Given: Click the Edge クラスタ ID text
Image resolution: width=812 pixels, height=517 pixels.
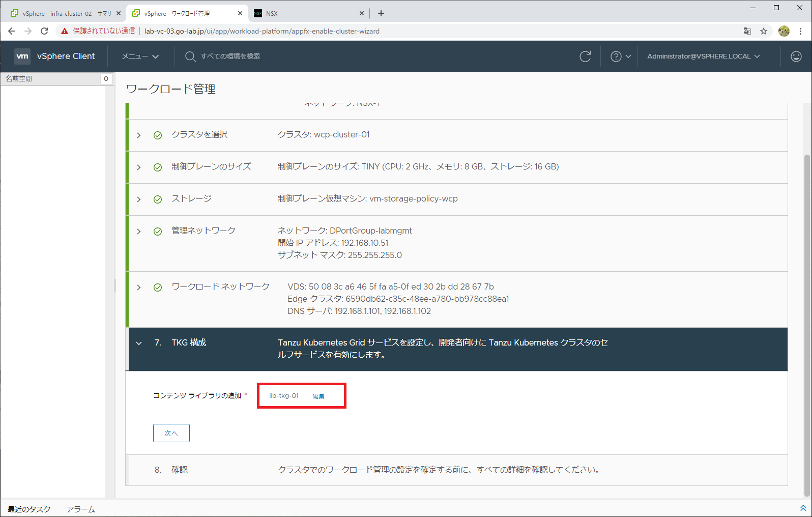Looking at the screenshot, I should click(x=398, y=299).
